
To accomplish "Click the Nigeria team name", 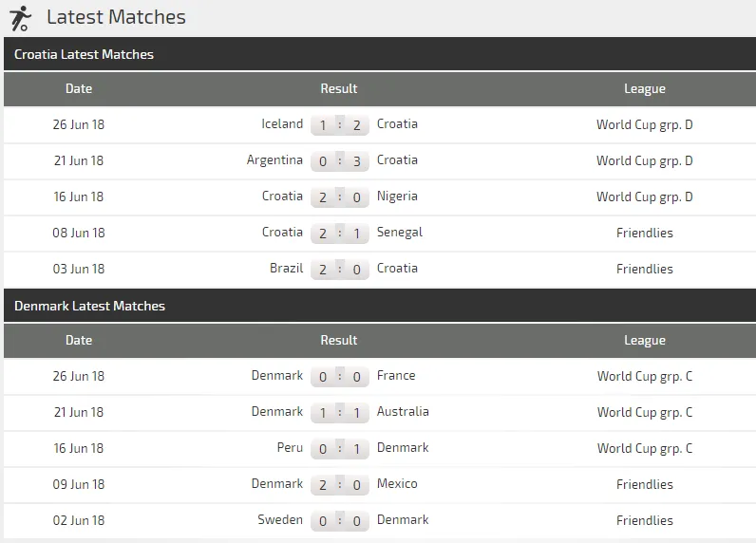I will click(x=397, y=197).
